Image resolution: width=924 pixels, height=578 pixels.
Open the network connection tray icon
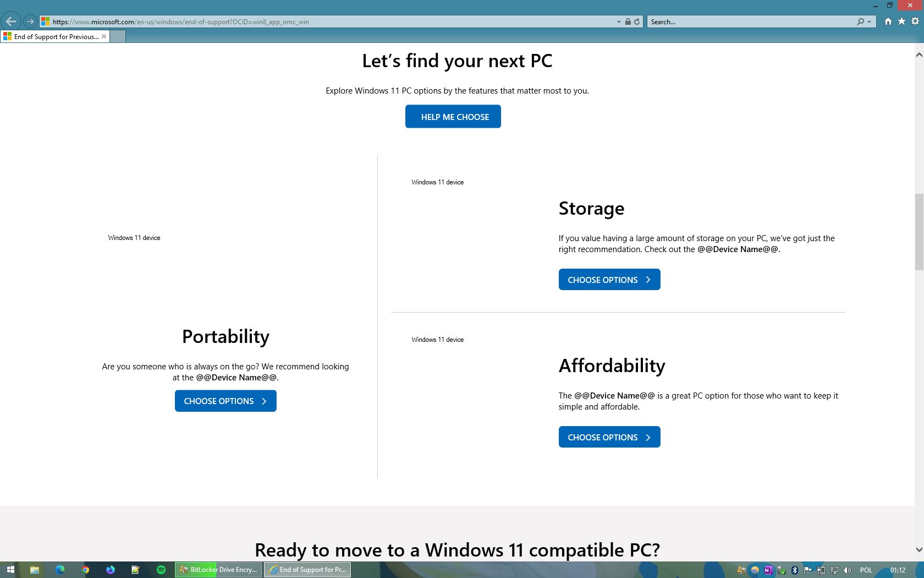coord(834,570)
